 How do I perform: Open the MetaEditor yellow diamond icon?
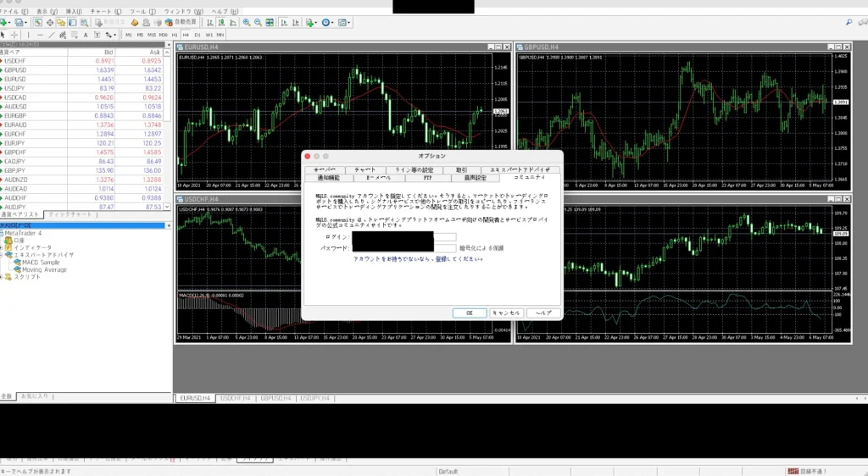(135, 23)
